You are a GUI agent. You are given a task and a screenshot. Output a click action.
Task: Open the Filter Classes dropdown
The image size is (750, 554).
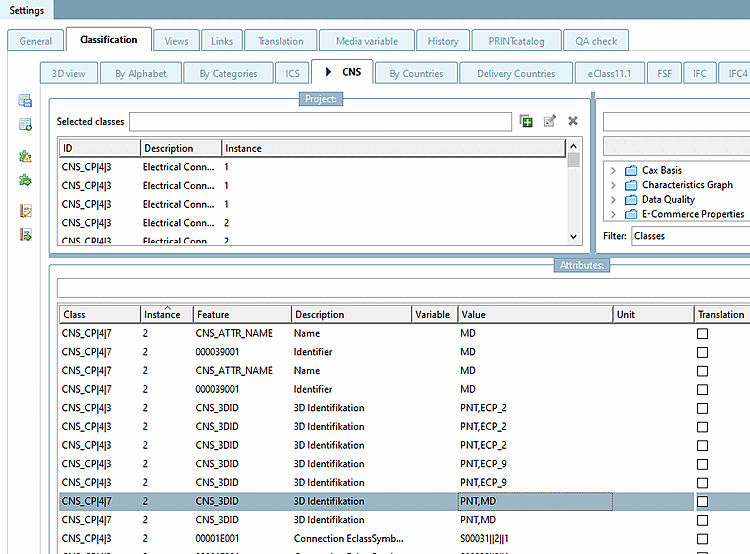click(690, 237)
